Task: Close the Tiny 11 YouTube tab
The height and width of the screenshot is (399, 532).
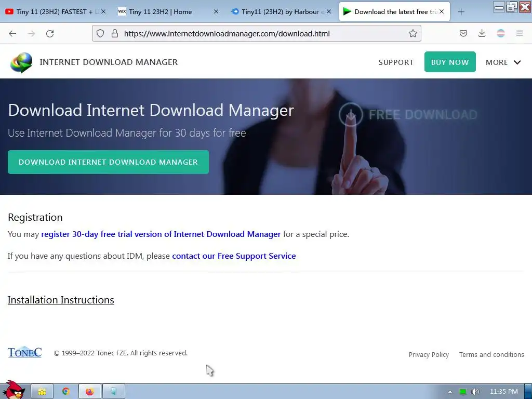Action: pos(103,11)
